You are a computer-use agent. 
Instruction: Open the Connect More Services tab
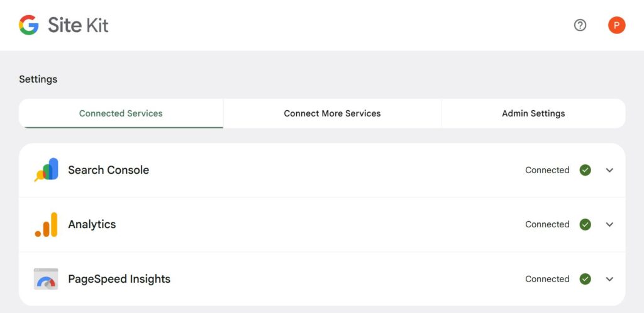[332, 114]
